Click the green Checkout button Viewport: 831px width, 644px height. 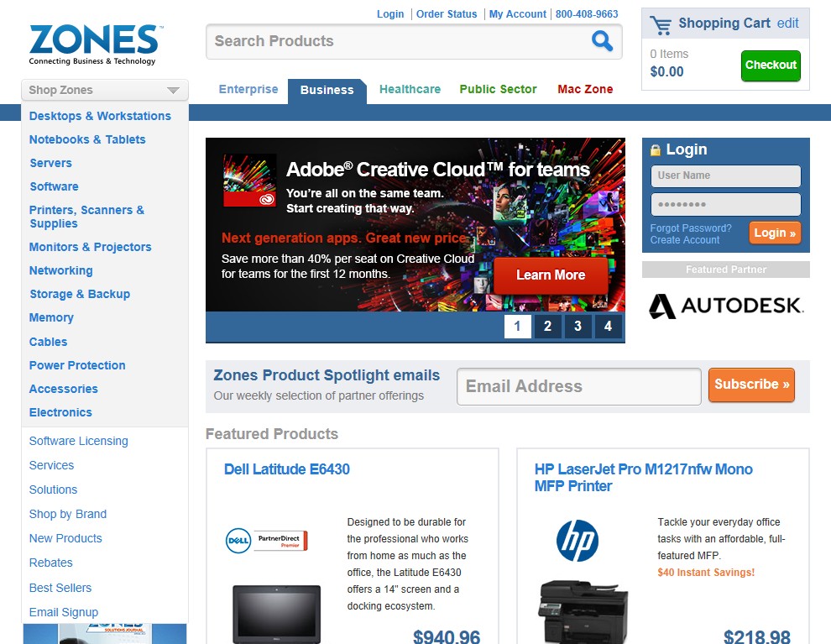tap(771, 65)
